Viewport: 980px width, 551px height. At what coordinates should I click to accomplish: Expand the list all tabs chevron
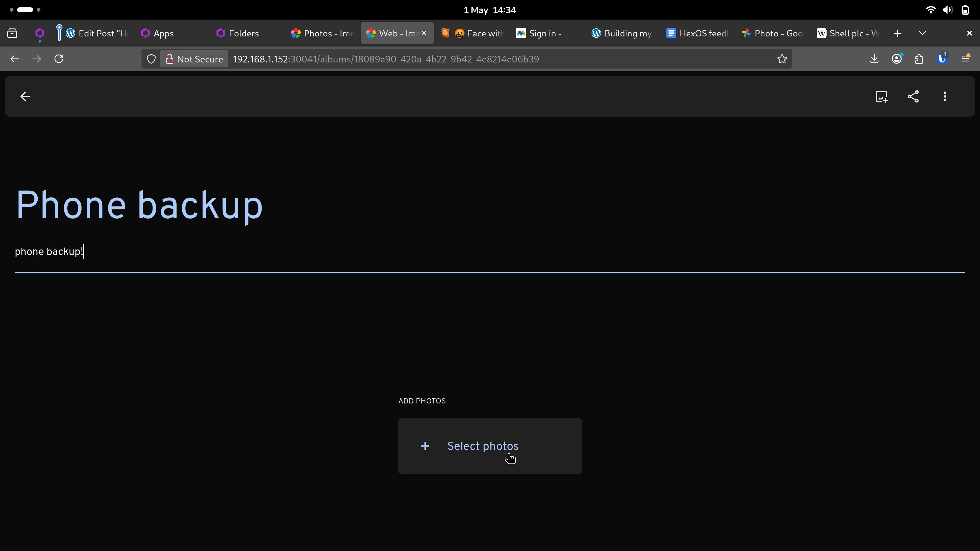[922, 33]
